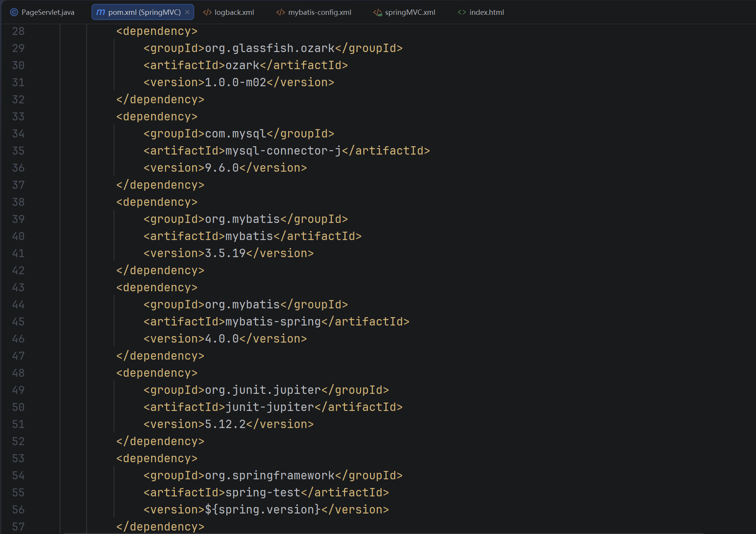This screenshot has height=534, width=756.
Task: Switch to the PageServlet.java tab
Action: (x=42, y=12)
